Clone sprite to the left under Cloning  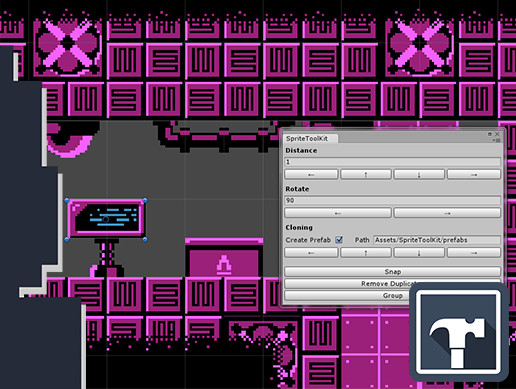[311, 253]
